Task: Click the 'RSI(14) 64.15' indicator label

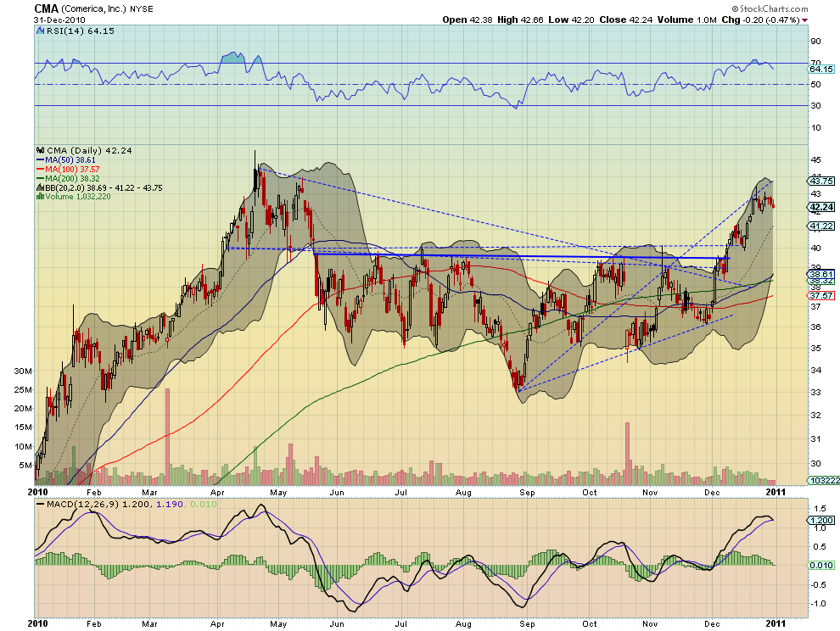Action: point(81,31)
